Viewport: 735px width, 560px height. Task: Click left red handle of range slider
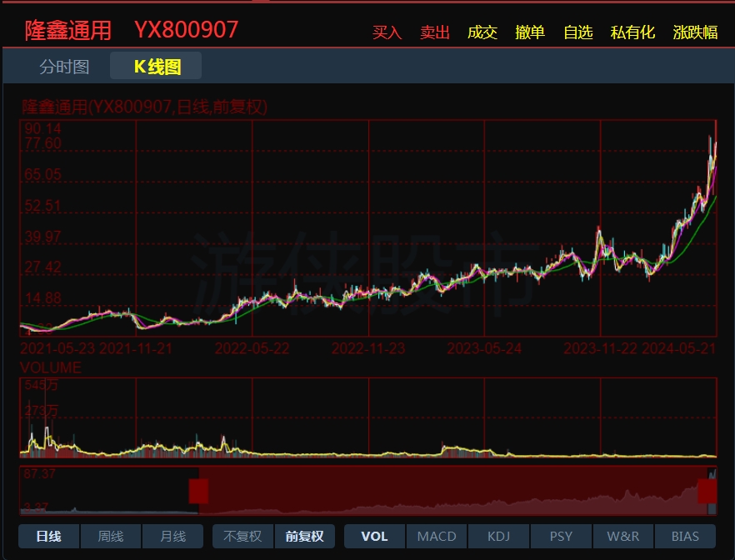[198, 491]
